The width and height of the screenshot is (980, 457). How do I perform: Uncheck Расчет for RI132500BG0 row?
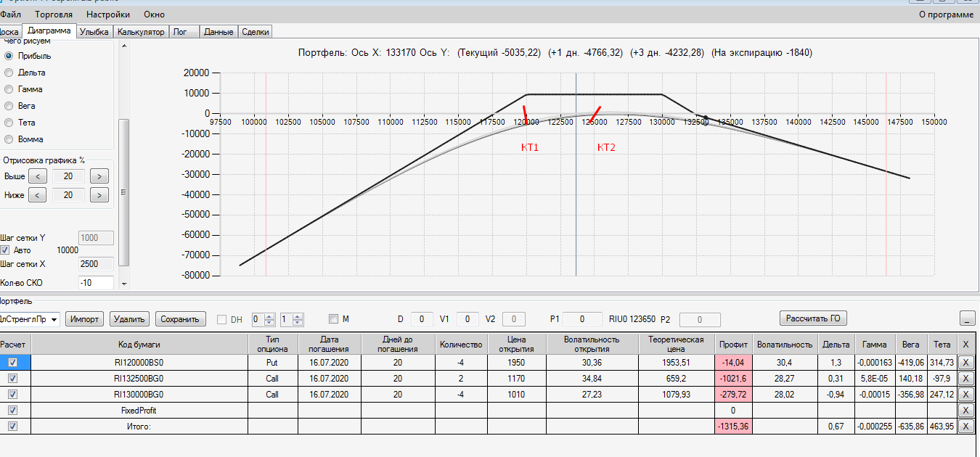coord(13,378)
